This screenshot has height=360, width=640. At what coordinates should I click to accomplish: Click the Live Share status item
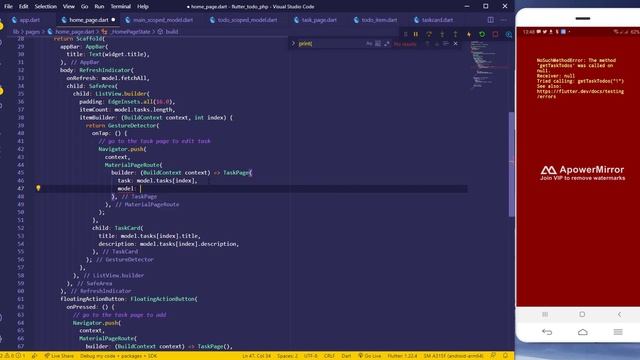59,356
